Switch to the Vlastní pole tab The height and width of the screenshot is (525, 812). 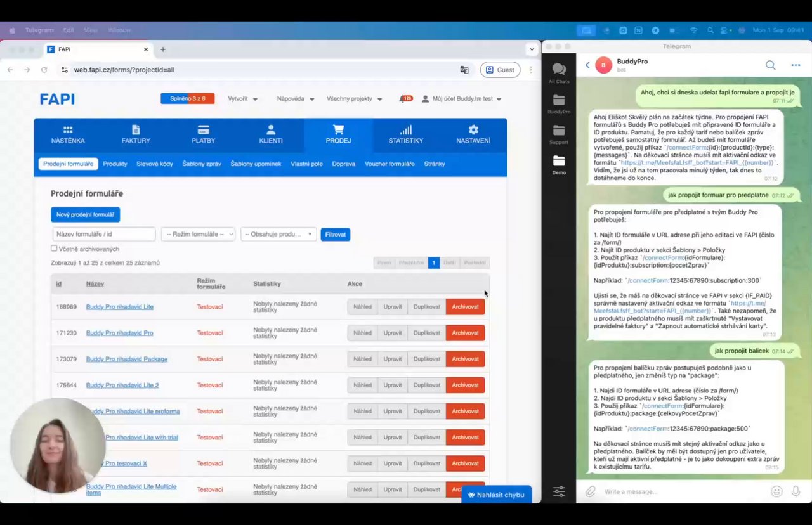coord(307,164)
